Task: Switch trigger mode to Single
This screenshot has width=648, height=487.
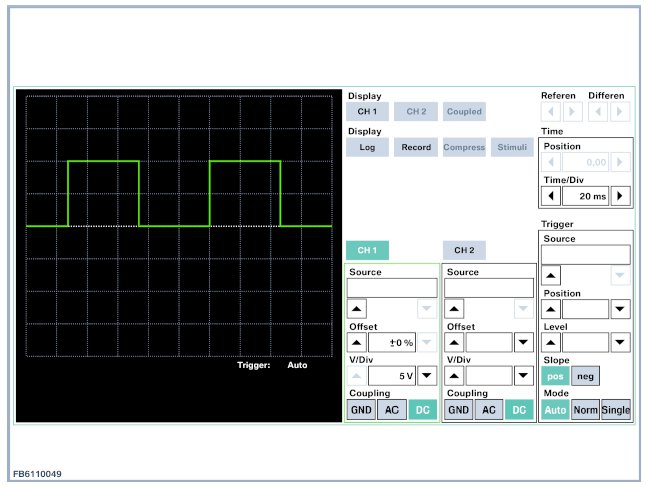Action: (616, 410)
